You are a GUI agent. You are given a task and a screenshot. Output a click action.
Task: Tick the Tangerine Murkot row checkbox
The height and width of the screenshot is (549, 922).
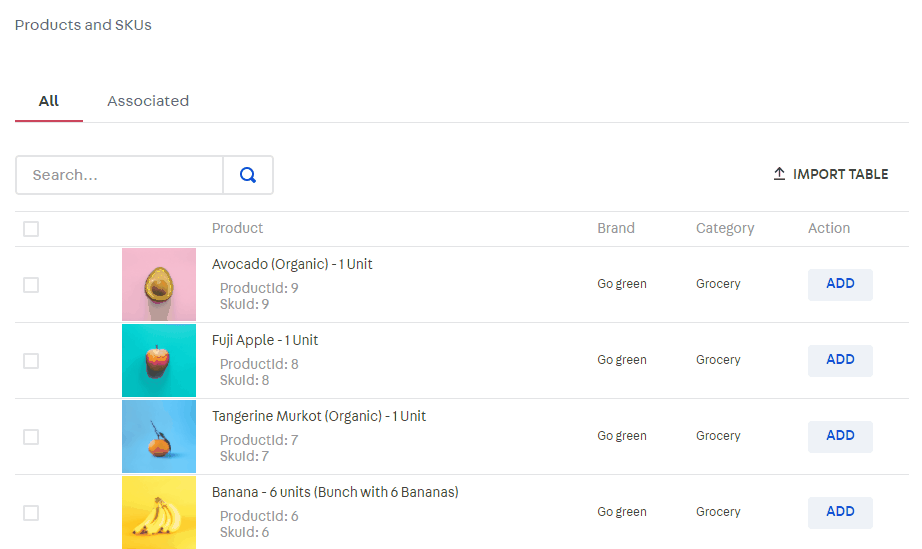[x=31, y=437]
